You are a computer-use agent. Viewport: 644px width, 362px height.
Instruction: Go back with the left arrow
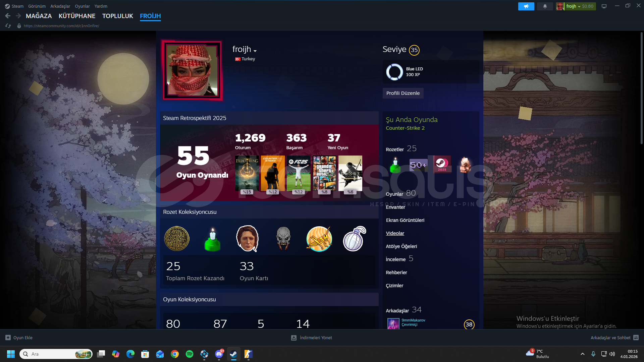point(8,16)
